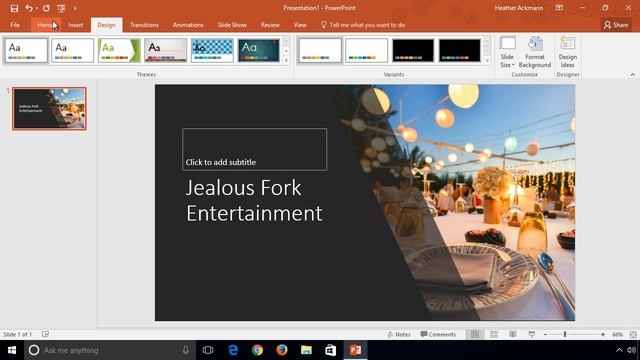The height and width of the screenshot is (360, 640).
Task: Open zoom level percentage dialog
Action: (x=617, y=334)
